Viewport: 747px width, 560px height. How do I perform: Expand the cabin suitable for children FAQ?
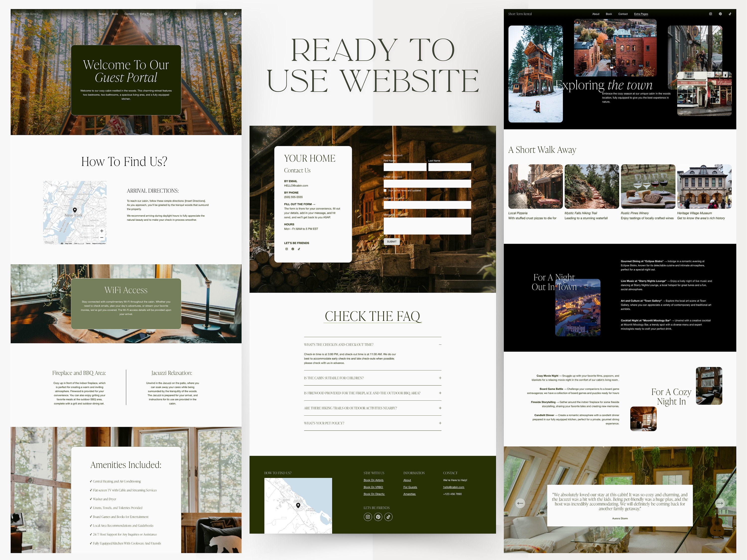click(440, 378)
